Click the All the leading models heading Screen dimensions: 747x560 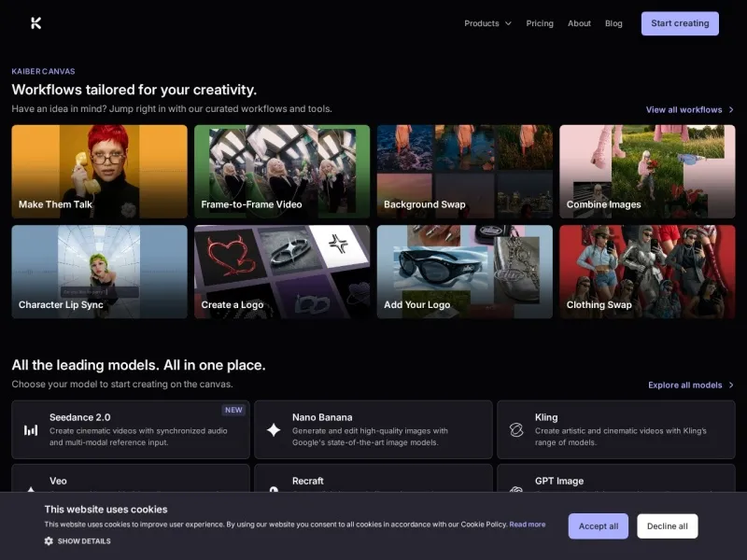(x=138, y=365)
